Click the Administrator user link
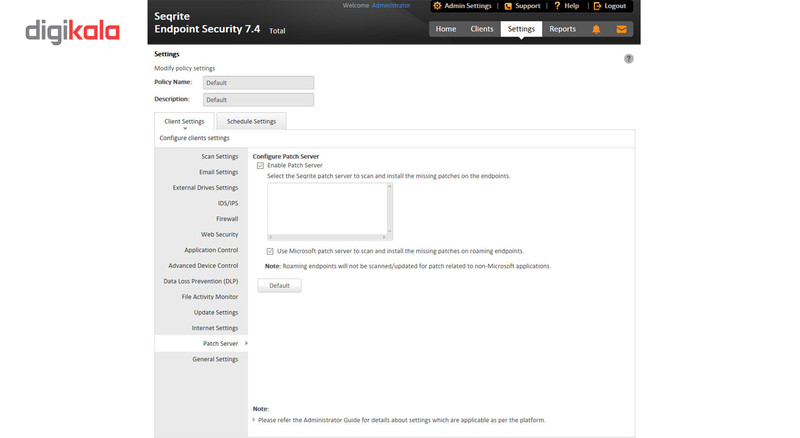The height and width of the screenshot is (438, 800). coord(391,6)
